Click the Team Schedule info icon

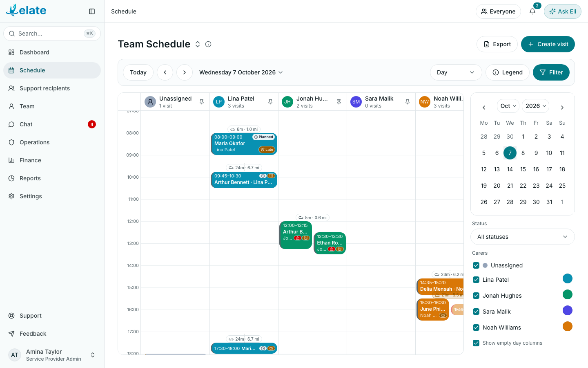pos(208,44)
